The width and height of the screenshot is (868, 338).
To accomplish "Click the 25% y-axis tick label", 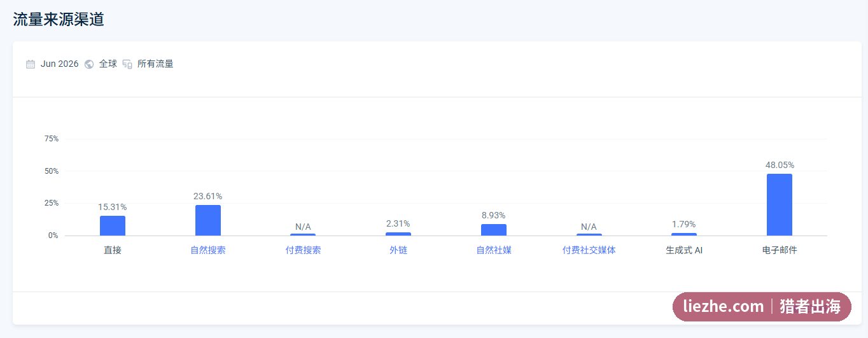I will 51,203.
